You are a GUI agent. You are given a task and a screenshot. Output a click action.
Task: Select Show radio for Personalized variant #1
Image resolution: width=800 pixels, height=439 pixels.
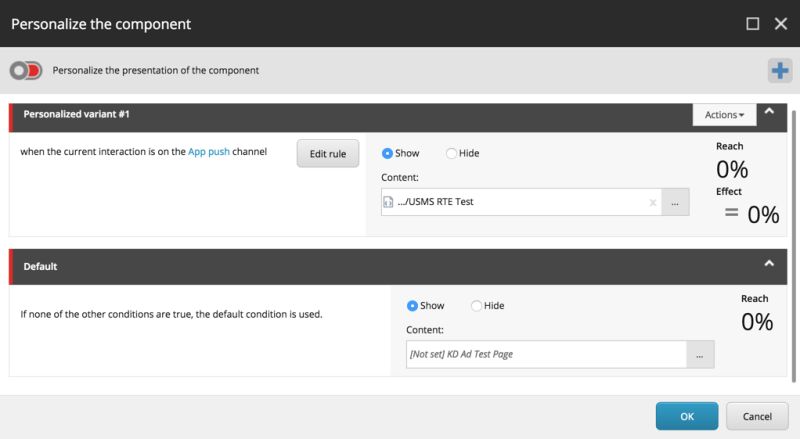pyautogui.click(x=387, y=153)
